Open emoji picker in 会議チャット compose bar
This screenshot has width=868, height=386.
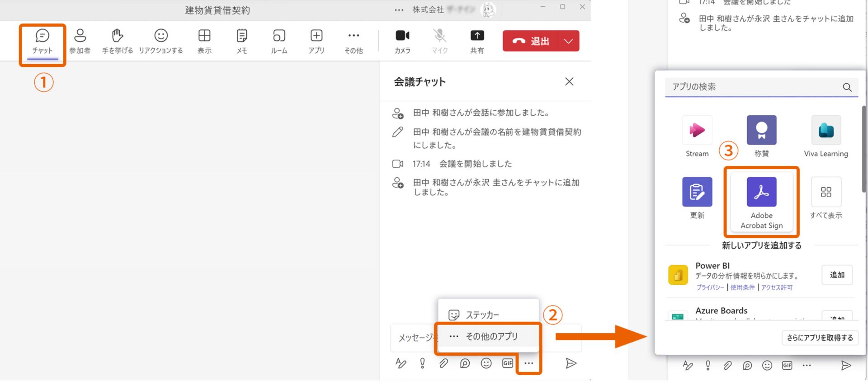pyautogui.click(x=486, y=363)
